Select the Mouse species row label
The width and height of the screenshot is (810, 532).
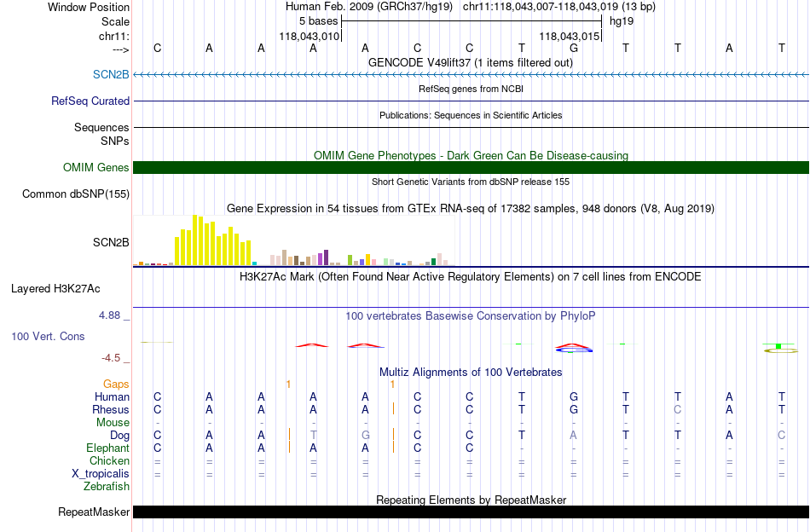113,422
